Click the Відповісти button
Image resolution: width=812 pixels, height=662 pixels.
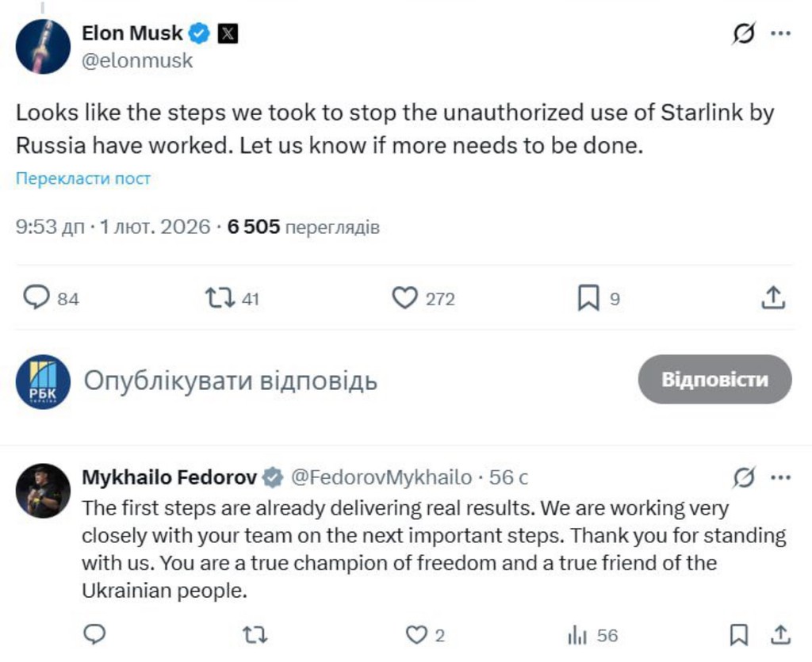[x=714, y=380]
